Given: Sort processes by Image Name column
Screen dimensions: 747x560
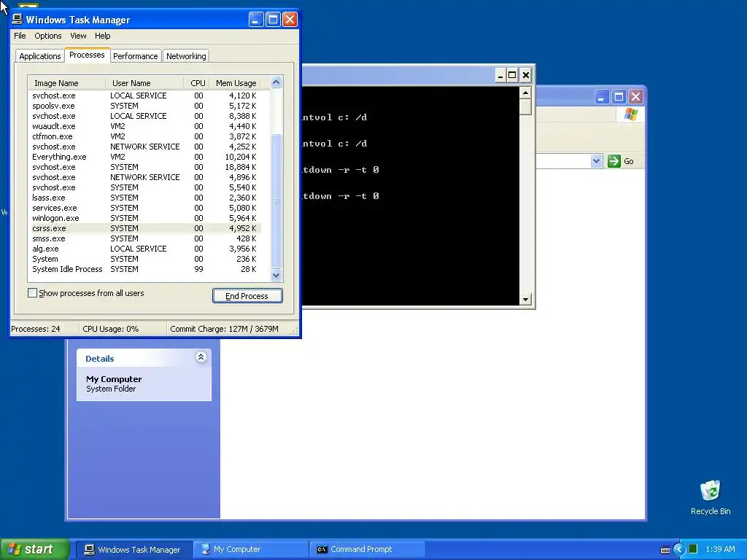Looking at the screenshot, I should pyautogui.click(x=66, y=83).
